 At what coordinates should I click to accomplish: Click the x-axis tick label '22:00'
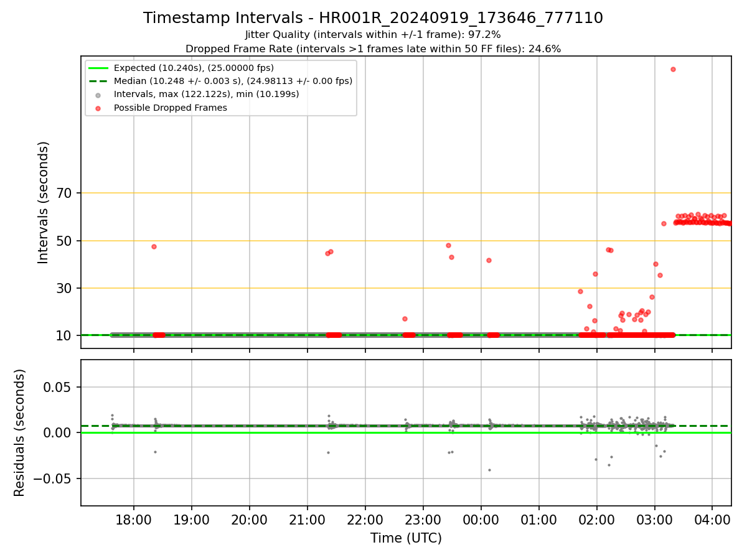click(x=365, y=520)
